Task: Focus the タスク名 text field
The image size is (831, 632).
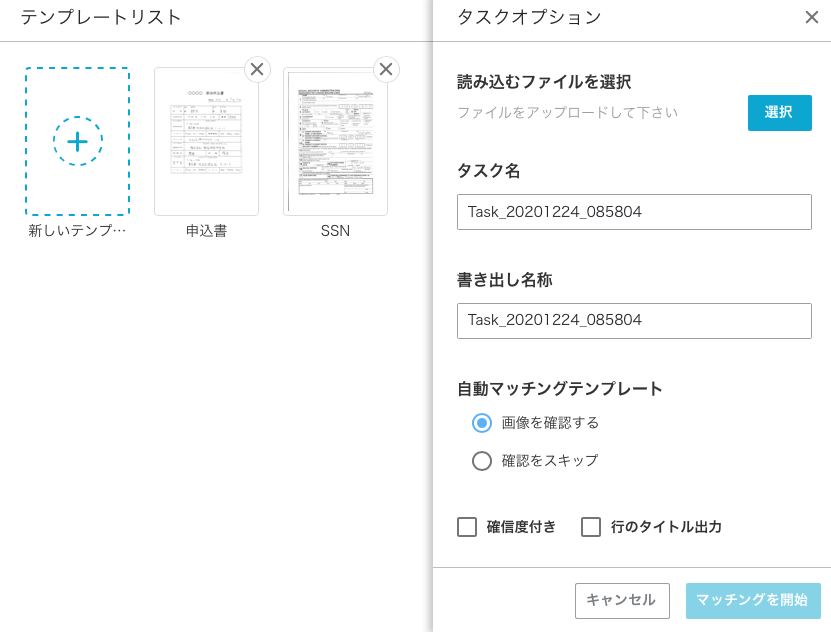Action: [x=634, y=212]
